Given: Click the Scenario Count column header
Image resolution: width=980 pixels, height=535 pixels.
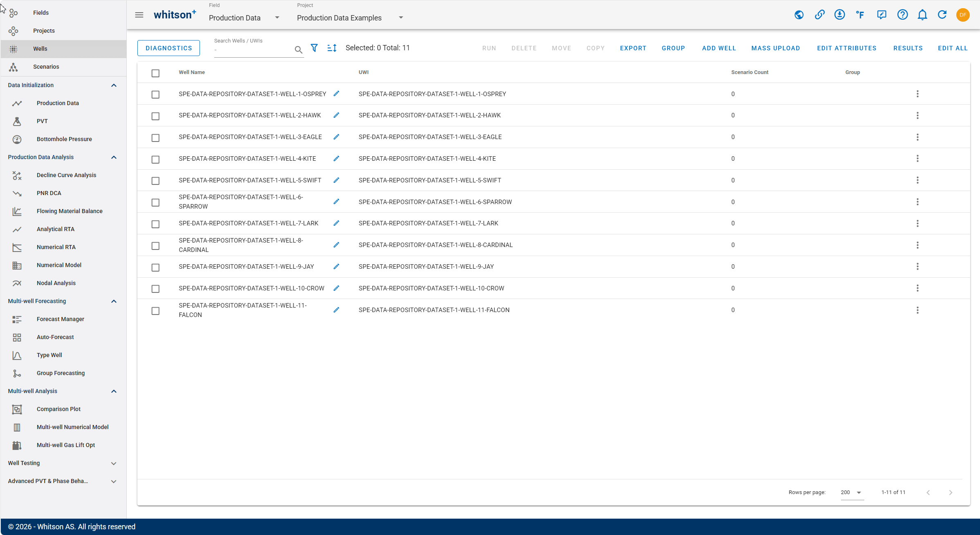Looking at the screenshot, I should pyautogui.click(x=749, y=72).
